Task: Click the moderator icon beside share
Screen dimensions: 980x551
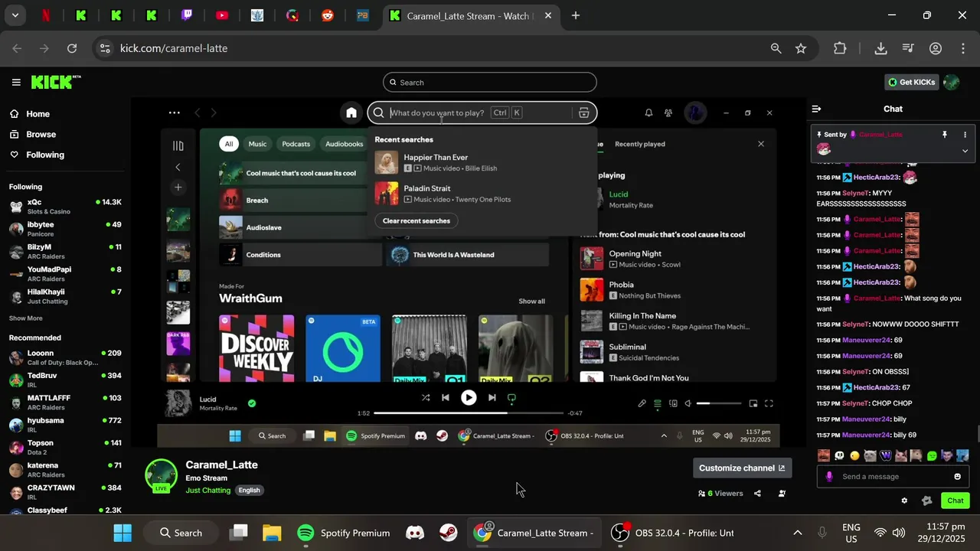Action: coord(782,494)
